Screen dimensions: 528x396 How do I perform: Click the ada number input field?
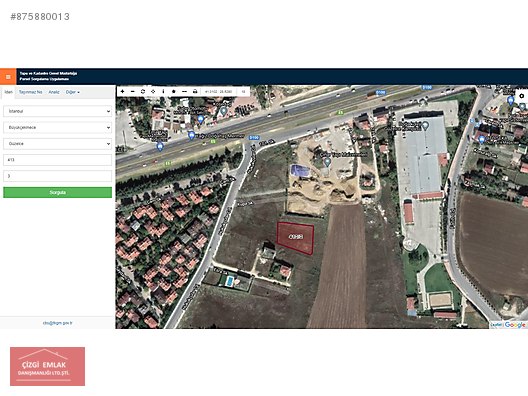(57, 160)
